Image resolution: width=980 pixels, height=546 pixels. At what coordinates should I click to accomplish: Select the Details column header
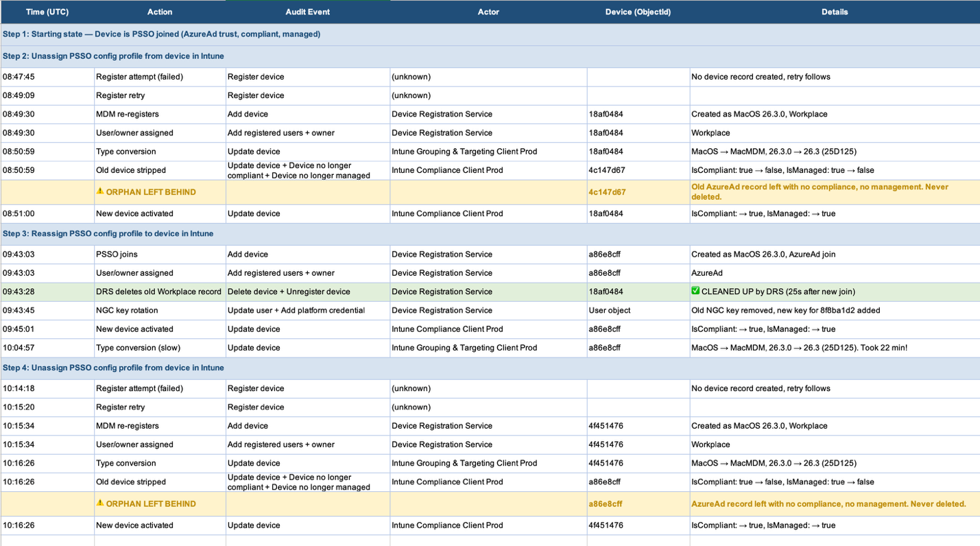[834, 12]
